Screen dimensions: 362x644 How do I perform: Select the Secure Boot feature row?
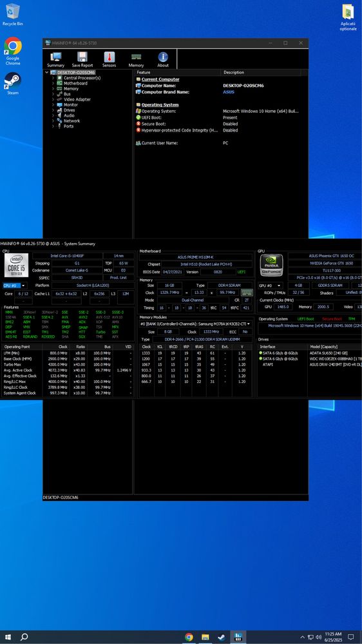tap(221, 124)
